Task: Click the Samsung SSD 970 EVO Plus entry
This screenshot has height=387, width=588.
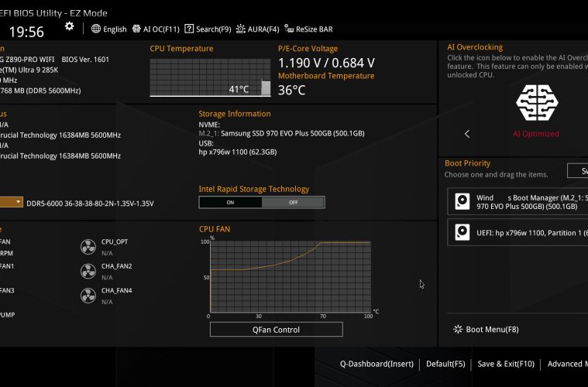Action: coord(282,133)
